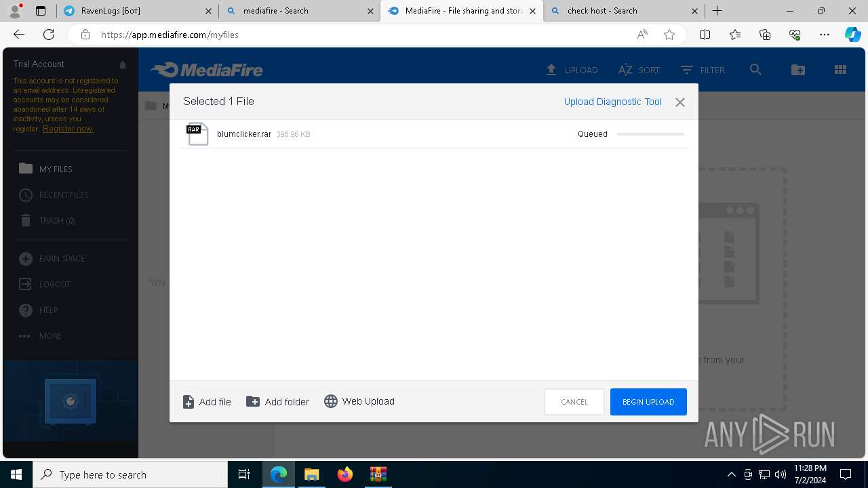Open a new browser tab

click(x=717, y=11)
